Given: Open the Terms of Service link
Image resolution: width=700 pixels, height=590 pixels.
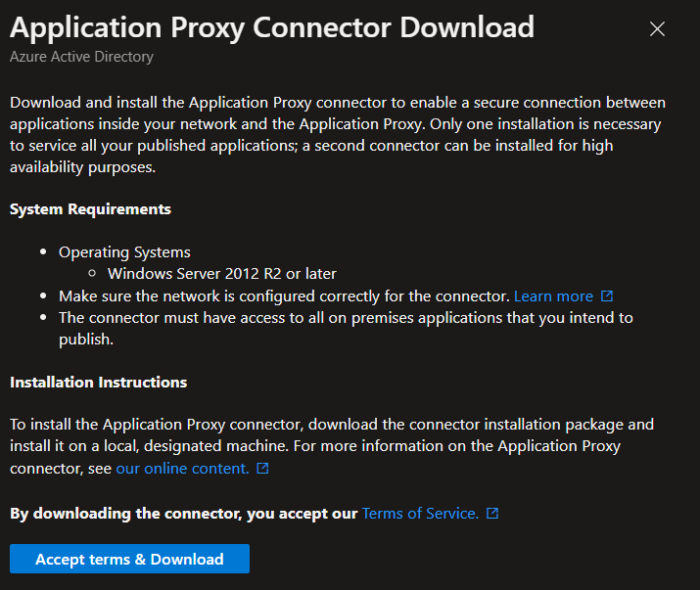Looking at the screenshot, I should point(420,513).
